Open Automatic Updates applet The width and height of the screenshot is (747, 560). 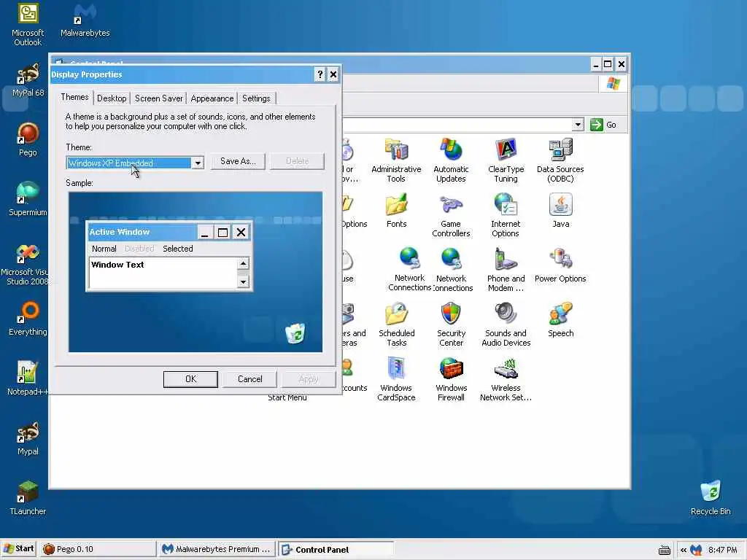tap(451, 160)
